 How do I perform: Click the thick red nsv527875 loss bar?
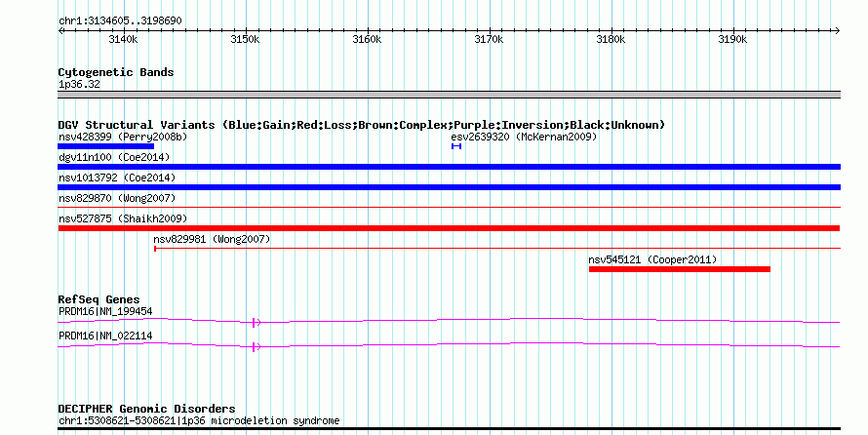point(449,228)
